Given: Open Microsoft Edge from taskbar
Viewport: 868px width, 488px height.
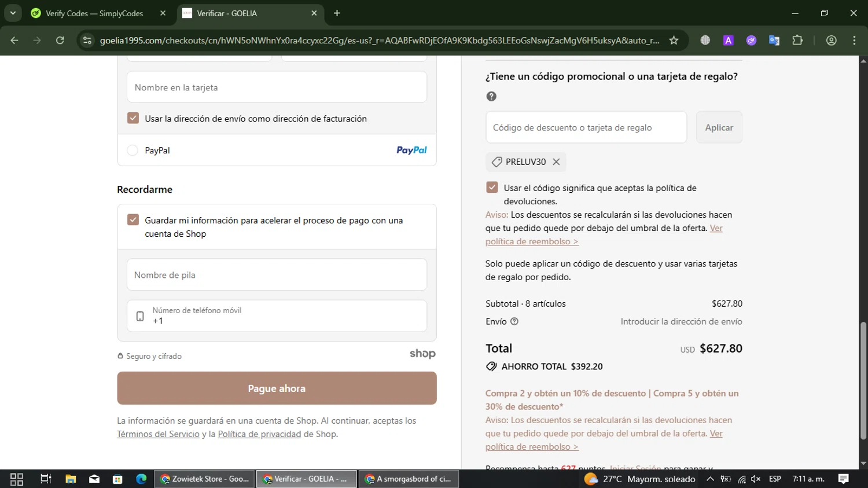Looking at the screenshot, I should pyautogui.click(x=141, y=479).
